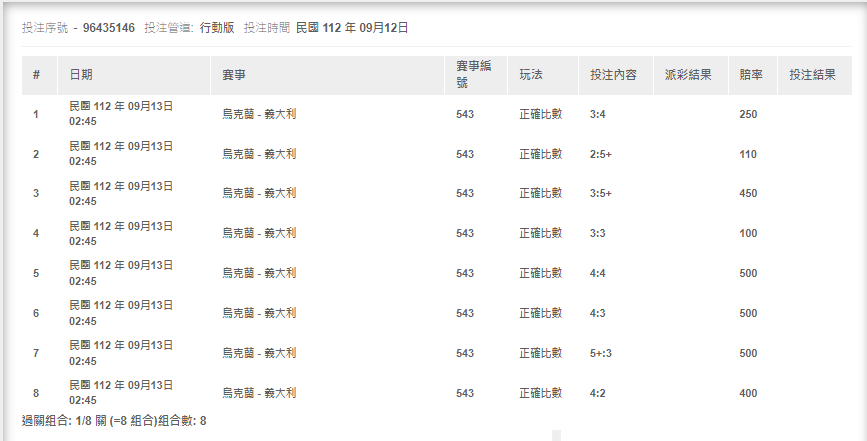Select bet content 3:4
Screen dimensions: 867x441
tap(598, 114)
